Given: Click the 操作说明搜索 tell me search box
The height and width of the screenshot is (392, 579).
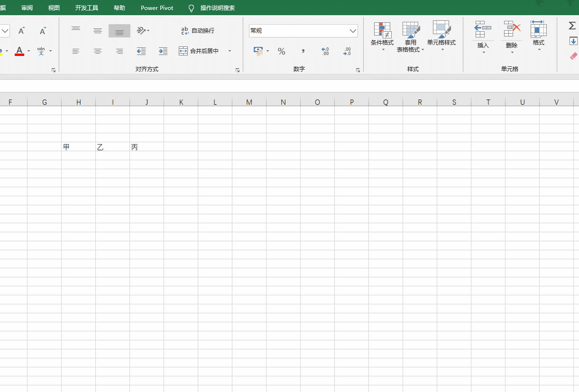Looking at the screenshot, I should (217, 8).
